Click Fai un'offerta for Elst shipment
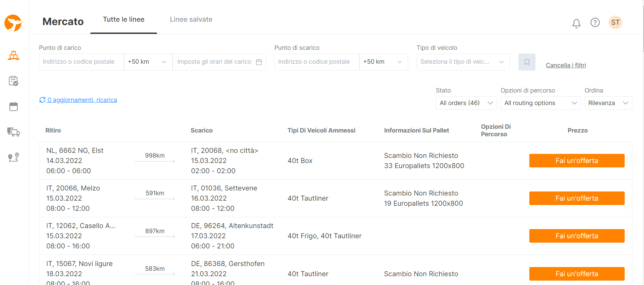 (577, 161)
